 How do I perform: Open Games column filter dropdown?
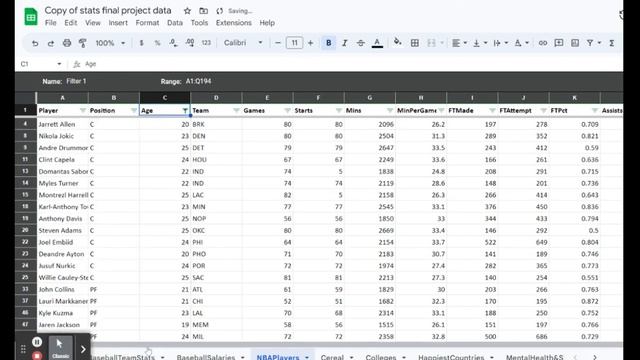click(287, 111)
